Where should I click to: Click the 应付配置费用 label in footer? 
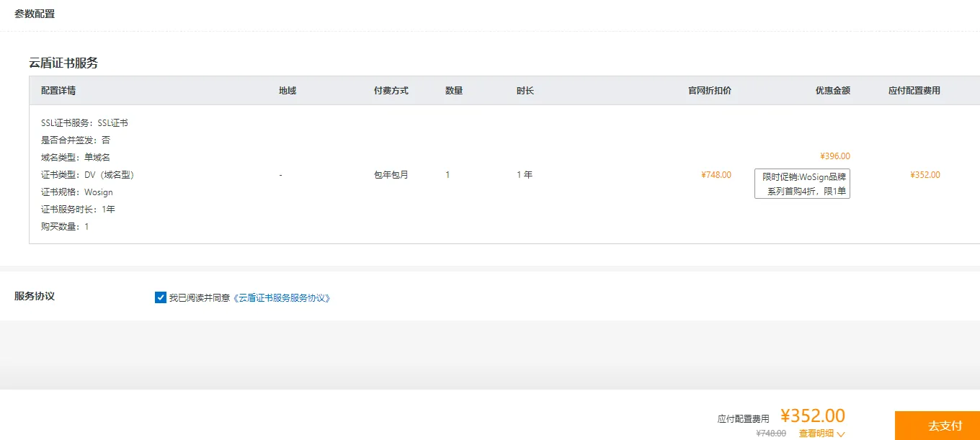pyautogui.click(x=744, y=418)
